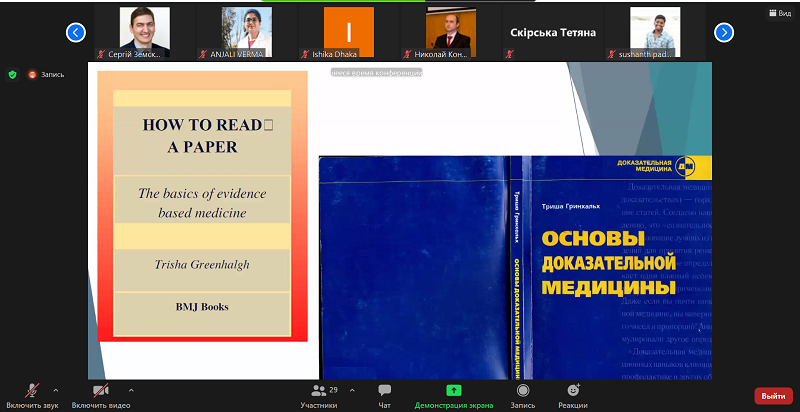The image size is (800, 412).
Task: Show next participants with right arrow
Action: click(x=724, y=33)
